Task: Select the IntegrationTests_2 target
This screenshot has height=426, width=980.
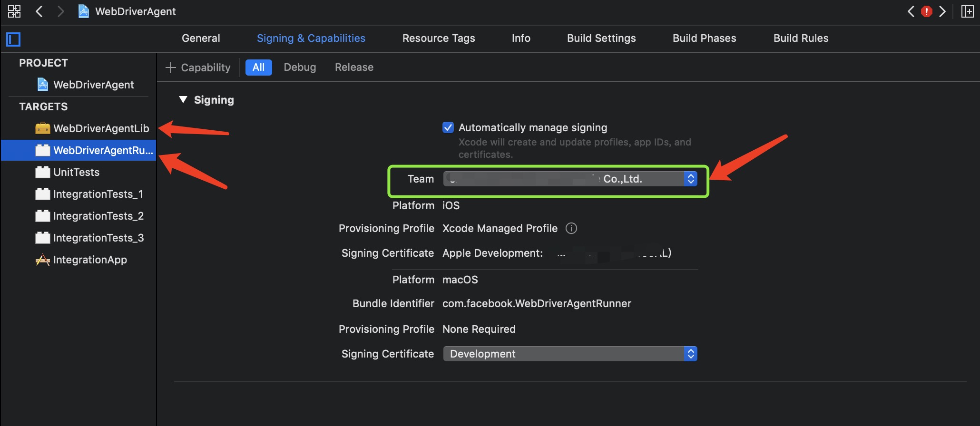Action: point(79,216)
